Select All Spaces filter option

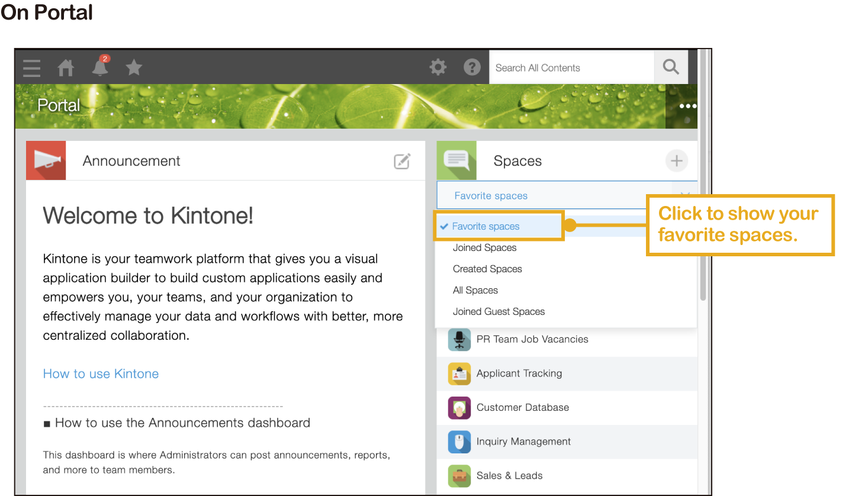(475, 290)
